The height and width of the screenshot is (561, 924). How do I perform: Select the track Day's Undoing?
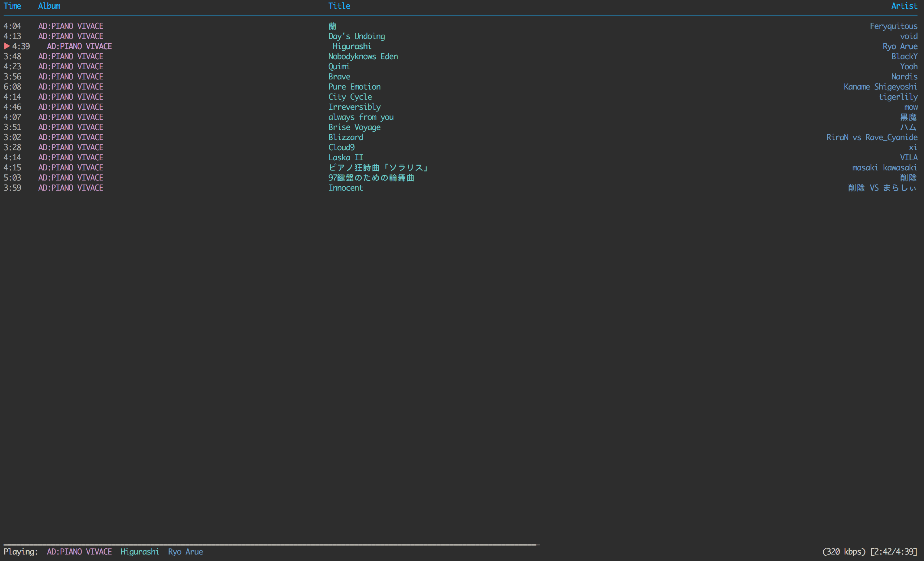click(x=356, y=36)
